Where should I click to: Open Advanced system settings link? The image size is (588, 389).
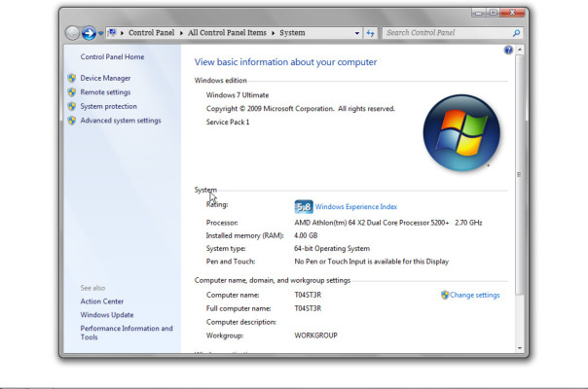tap(121, 121)
